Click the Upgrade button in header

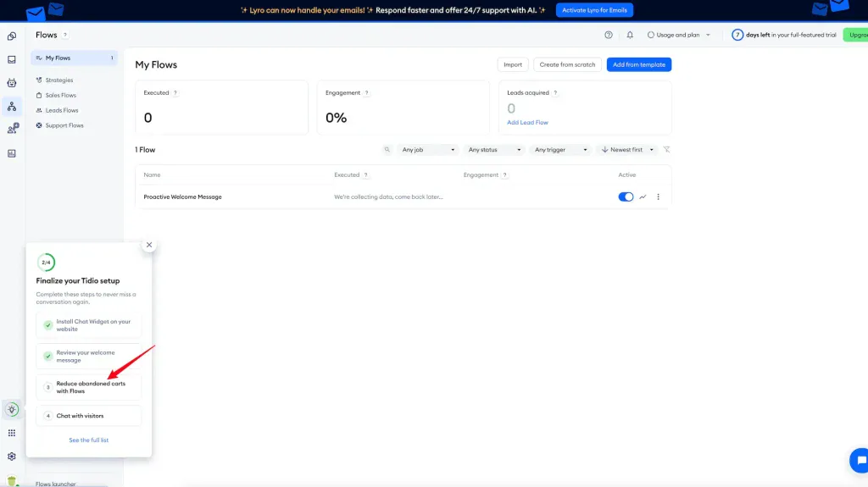point(855,35)
